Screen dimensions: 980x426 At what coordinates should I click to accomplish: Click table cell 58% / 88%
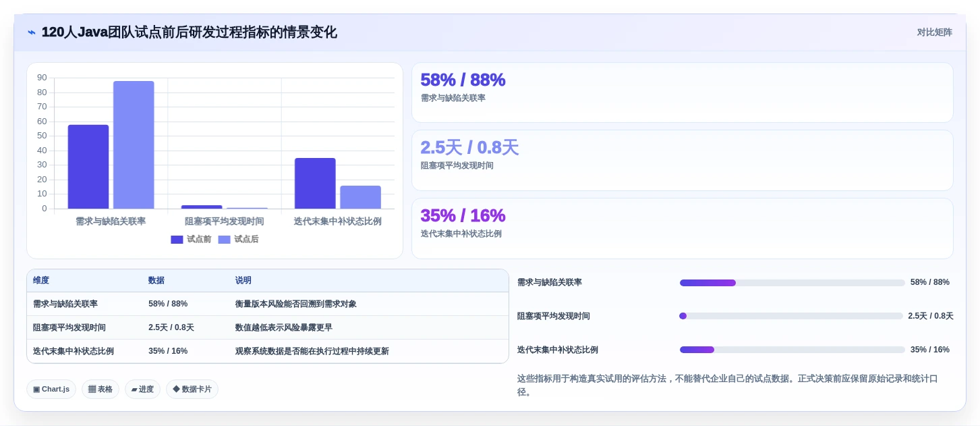click(x=168, y=304)
